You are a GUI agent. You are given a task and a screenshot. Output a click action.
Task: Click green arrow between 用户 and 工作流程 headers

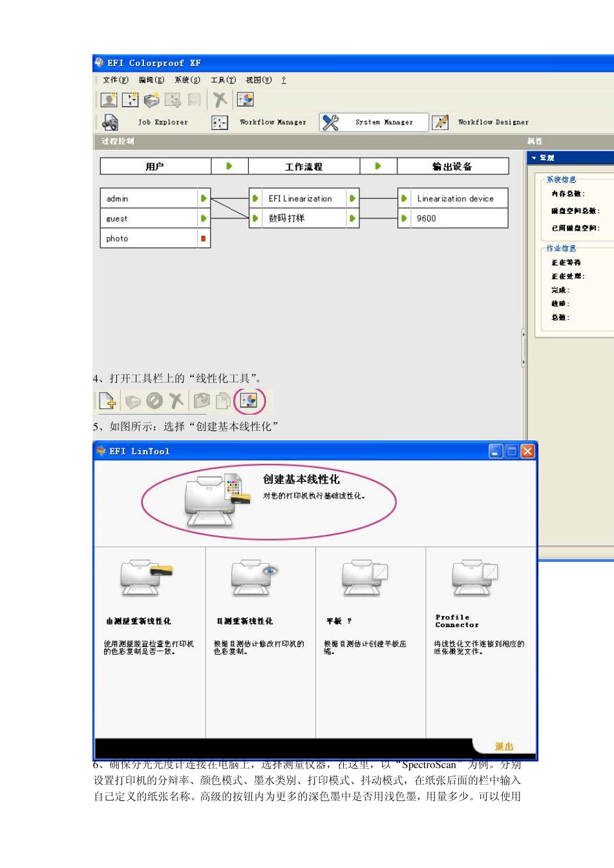pos(229,166)
